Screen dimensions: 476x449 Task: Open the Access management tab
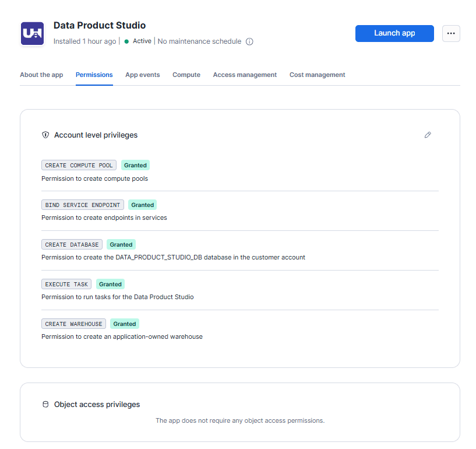point(245,75)
